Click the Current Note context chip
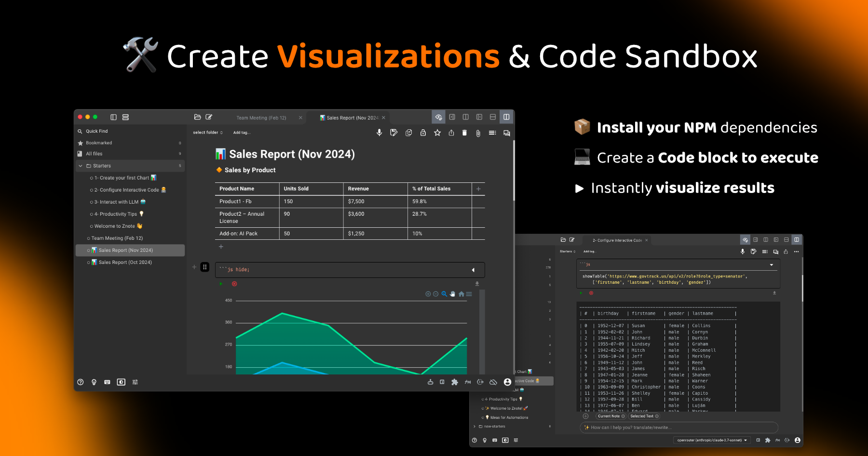Screen dimensions: 868x456 click(611, 416)
